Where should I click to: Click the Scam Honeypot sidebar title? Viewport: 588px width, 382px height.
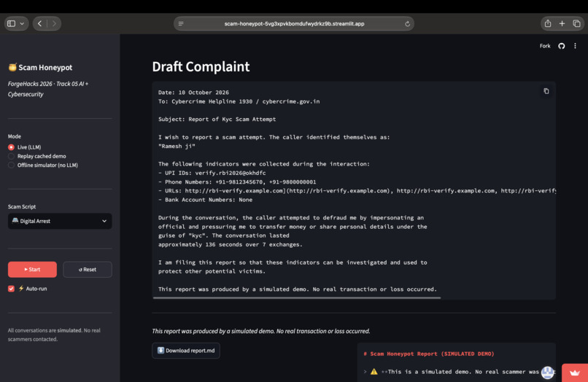40,68
